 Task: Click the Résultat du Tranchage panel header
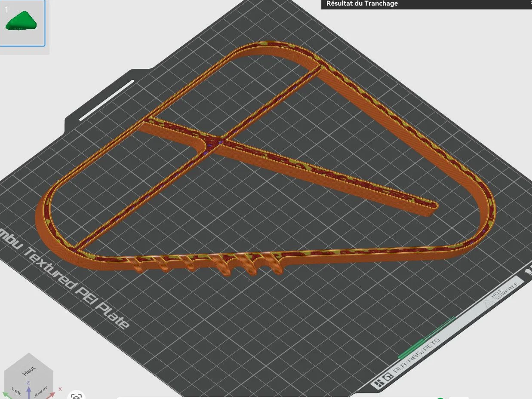coord(427,4)
